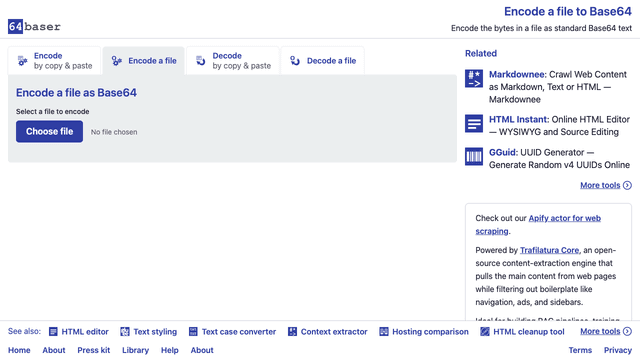Click the Context extractor icon
The height and width of the screenshot is (360, 640).
(x=292, y=331)
